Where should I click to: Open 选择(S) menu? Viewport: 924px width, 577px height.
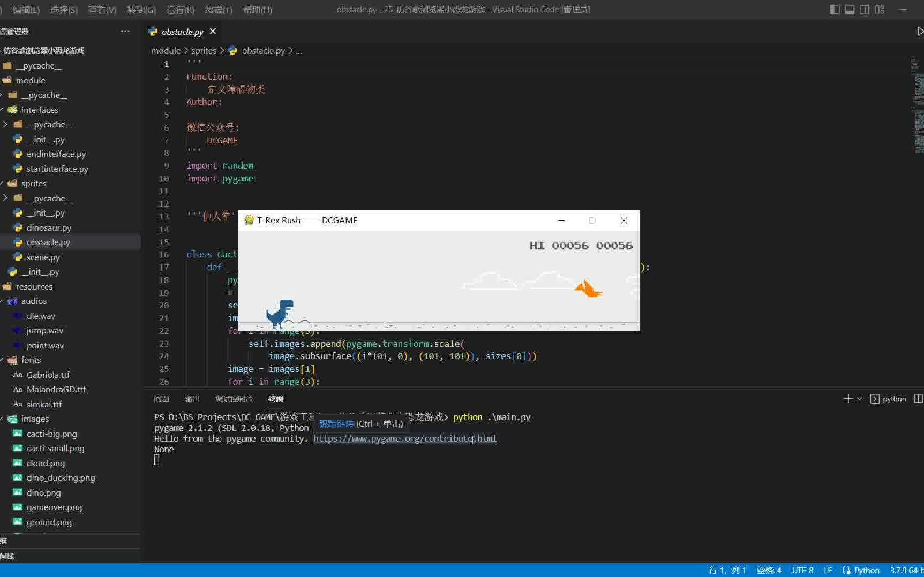tap(64, 10)
